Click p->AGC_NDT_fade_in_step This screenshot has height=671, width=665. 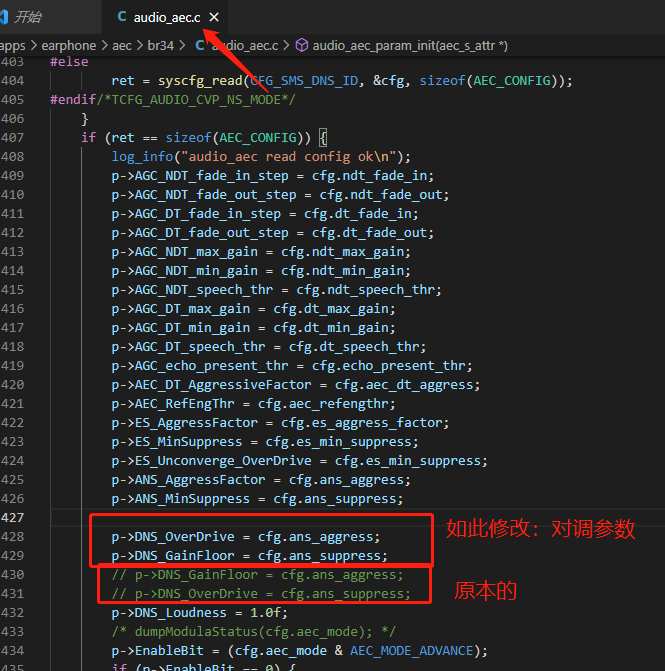200,176
